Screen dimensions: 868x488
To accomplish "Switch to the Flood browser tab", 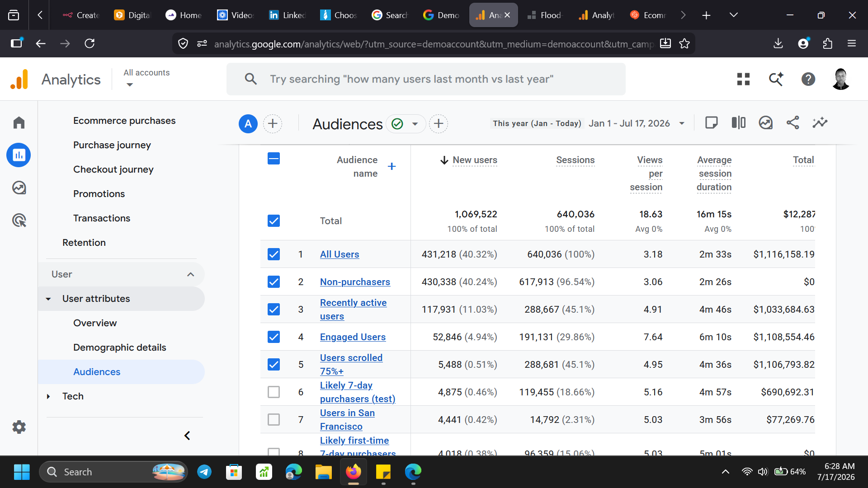I will 545,15.
